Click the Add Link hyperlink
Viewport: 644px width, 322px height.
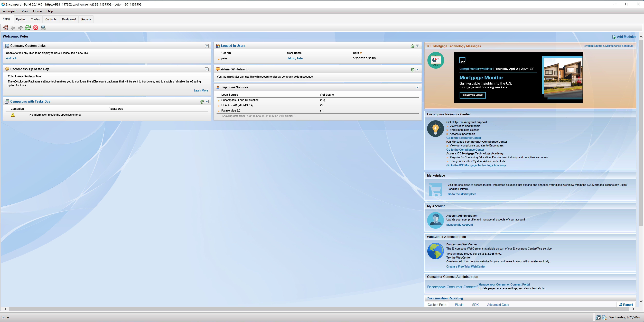click(11, 58)
